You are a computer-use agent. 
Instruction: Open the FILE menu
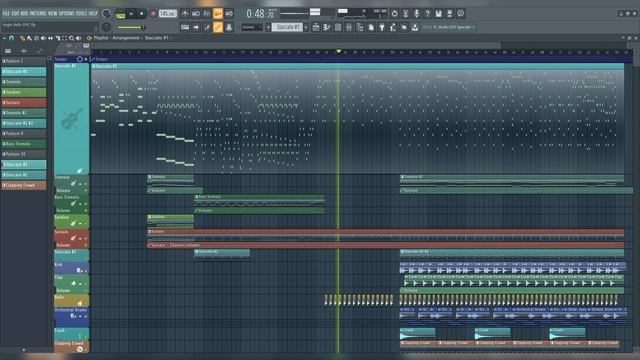[x=6, y=13]
